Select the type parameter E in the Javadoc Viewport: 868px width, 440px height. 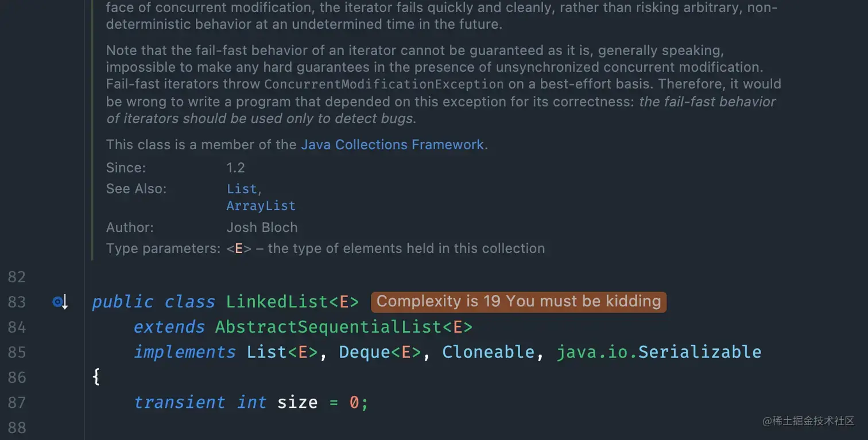(x=238, y=248)
